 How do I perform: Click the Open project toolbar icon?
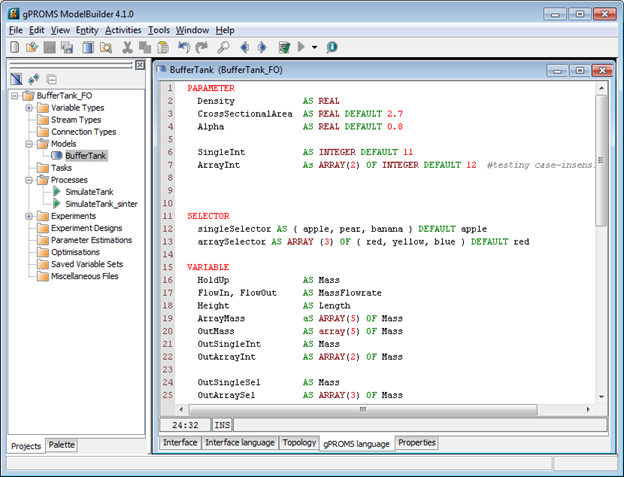pos(32,47)
